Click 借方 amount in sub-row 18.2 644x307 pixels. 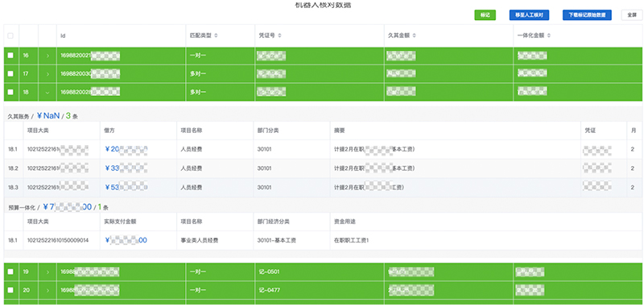pyautogui.click(x=126, y=168)
